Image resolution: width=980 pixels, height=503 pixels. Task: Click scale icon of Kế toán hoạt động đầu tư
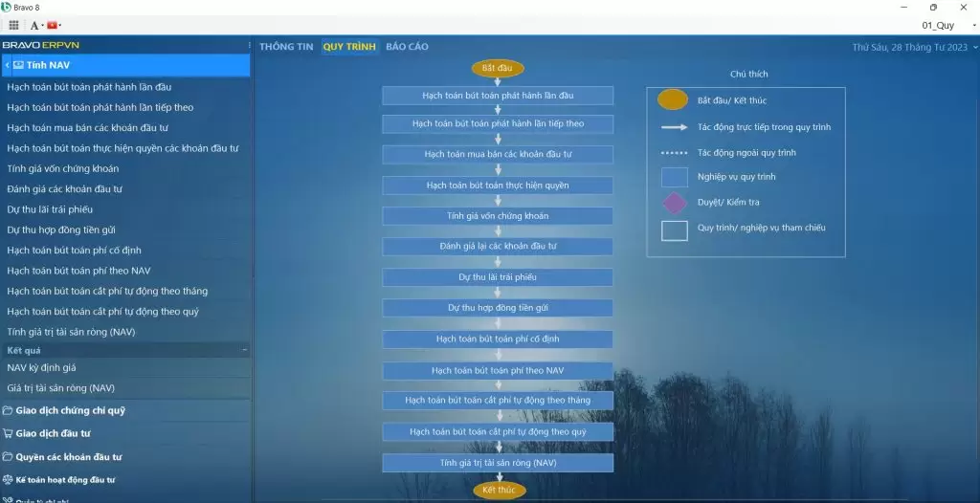click(8, 480)
